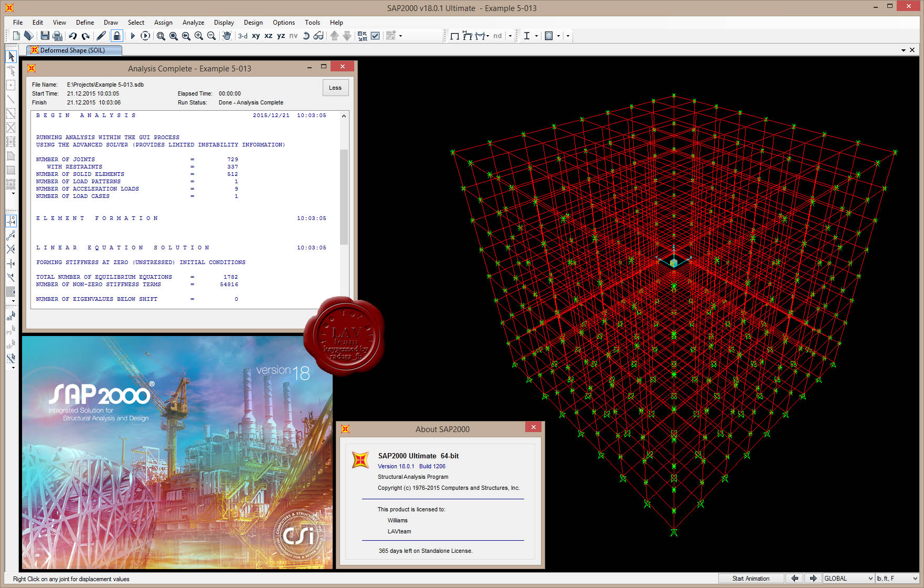Click the Undo arrow icon

click(72, 36)
